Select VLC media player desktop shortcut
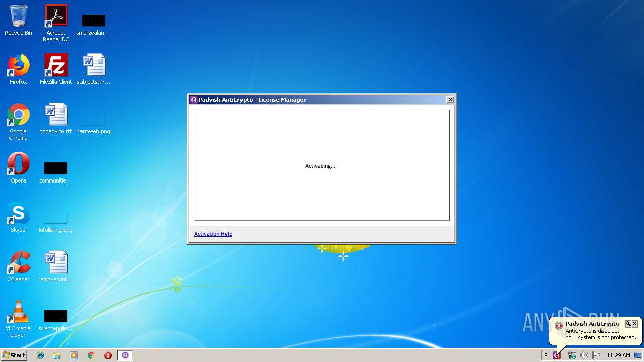This screenshot has width=644, height=362. click(18, 319)
